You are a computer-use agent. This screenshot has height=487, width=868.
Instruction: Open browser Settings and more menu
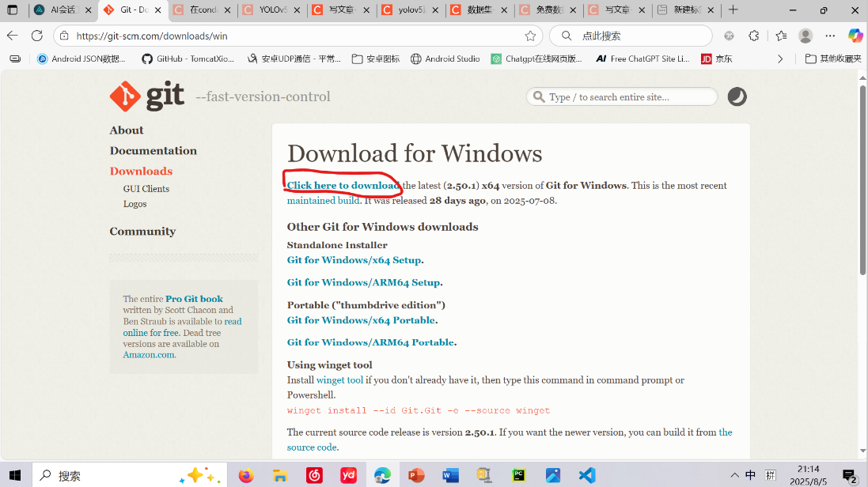830,36
